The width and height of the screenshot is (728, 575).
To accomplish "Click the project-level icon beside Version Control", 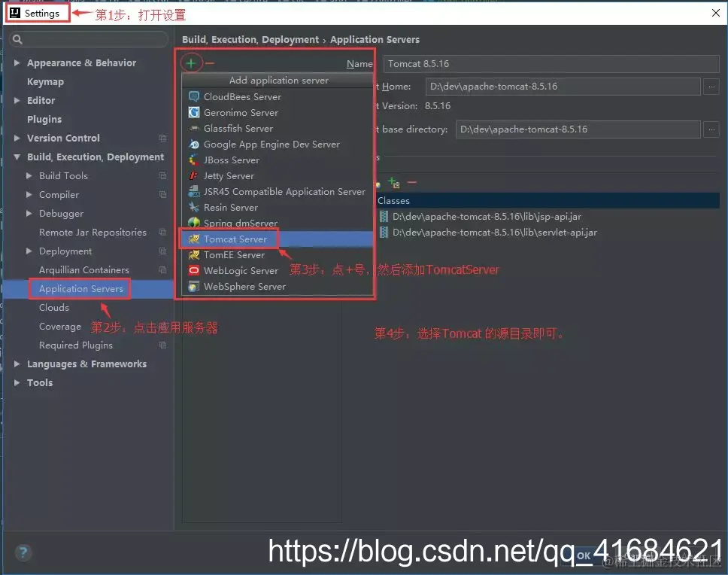I will pyautogui.click(x=162, y=138).
